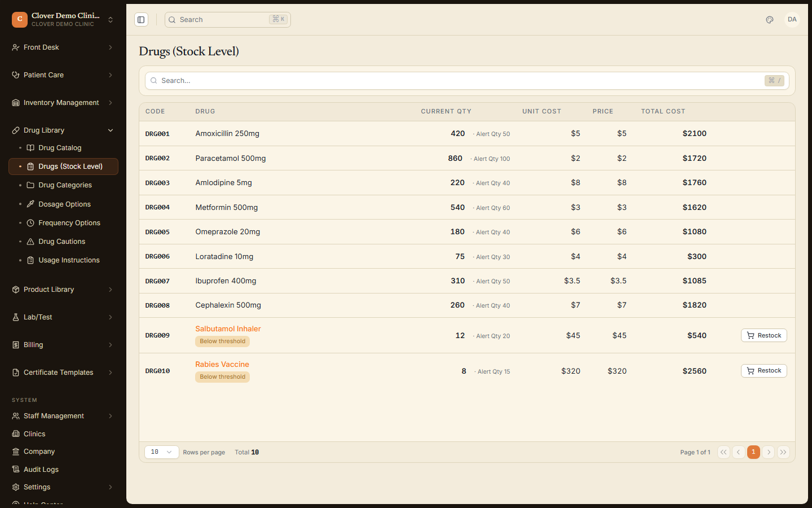Toggle the sidebar panel icon

[x=141, y=20]
